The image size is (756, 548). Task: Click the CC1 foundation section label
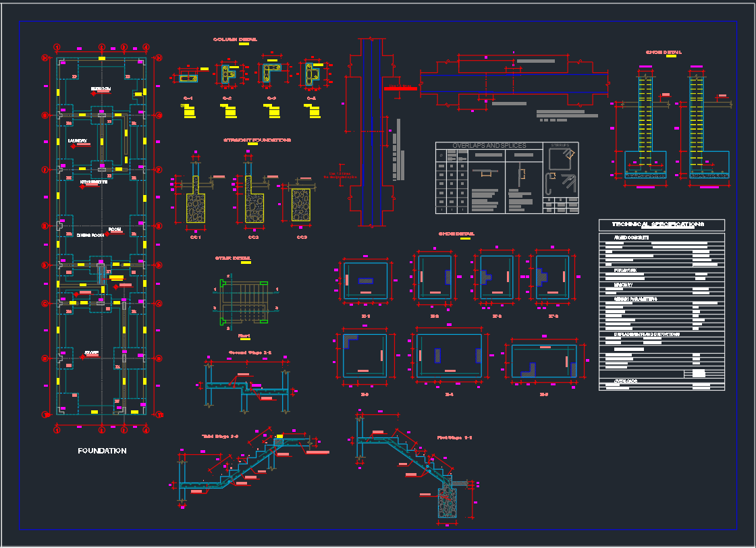(x=196, y=237)
